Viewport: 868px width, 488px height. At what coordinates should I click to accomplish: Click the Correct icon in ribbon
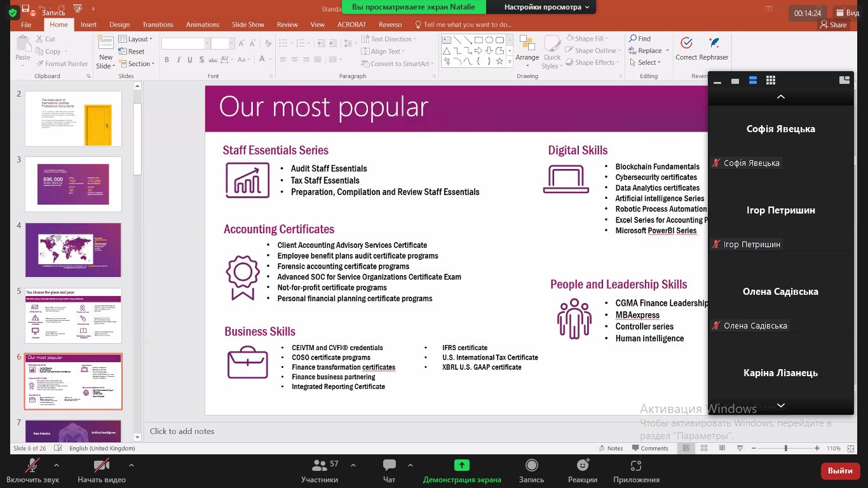(x=686, y=48)
